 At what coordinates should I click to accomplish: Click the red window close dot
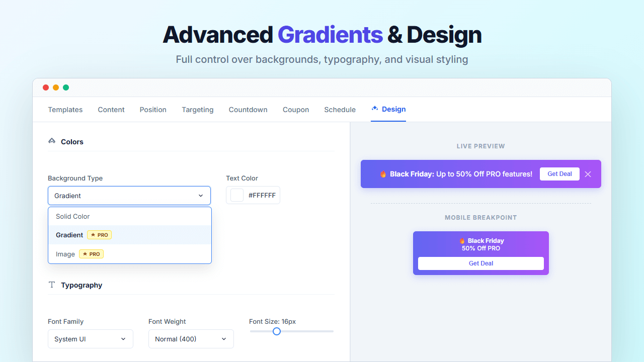(46, 87)
